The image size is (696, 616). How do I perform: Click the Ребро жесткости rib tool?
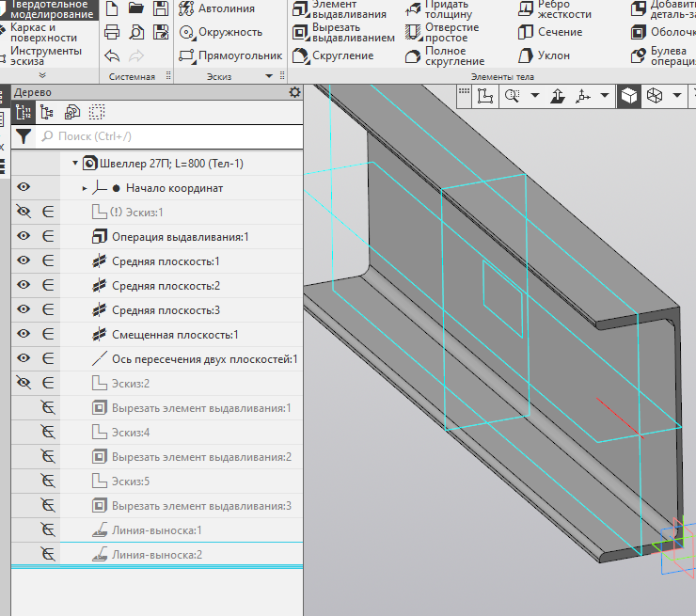click(x=555, y=8)
